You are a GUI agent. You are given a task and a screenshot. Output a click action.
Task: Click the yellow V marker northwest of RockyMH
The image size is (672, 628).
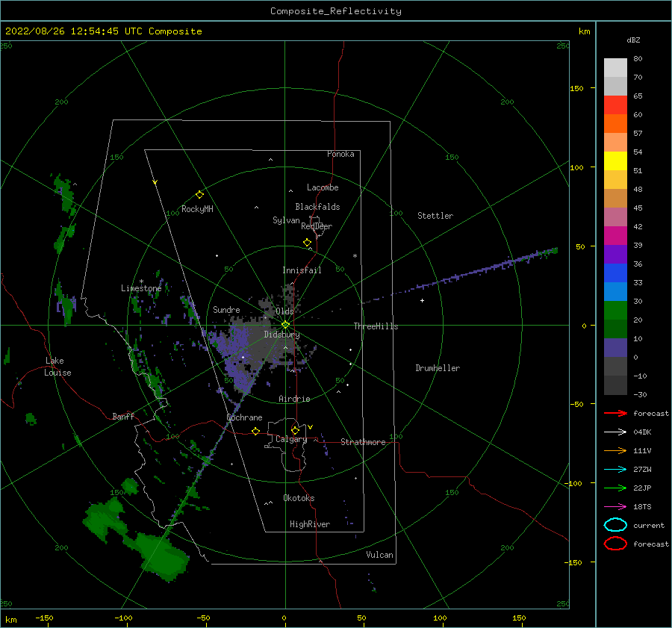155,182
